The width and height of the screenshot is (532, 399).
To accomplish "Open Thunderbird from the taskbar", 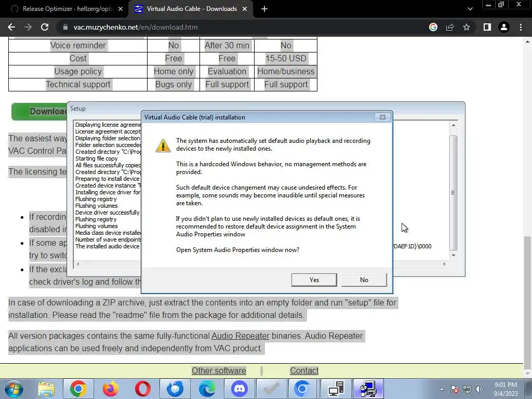I will click(175, 389).
